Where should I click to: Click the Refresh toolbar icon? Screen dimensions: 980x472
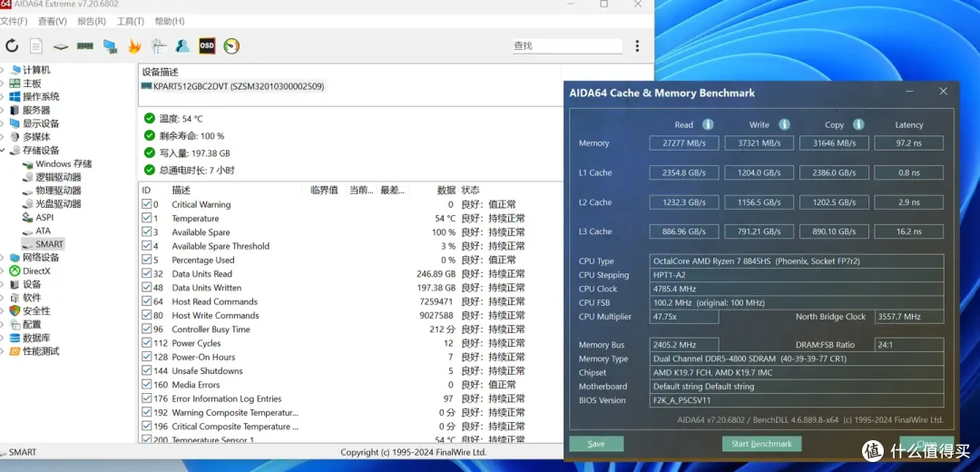click(x=12, y=45)
